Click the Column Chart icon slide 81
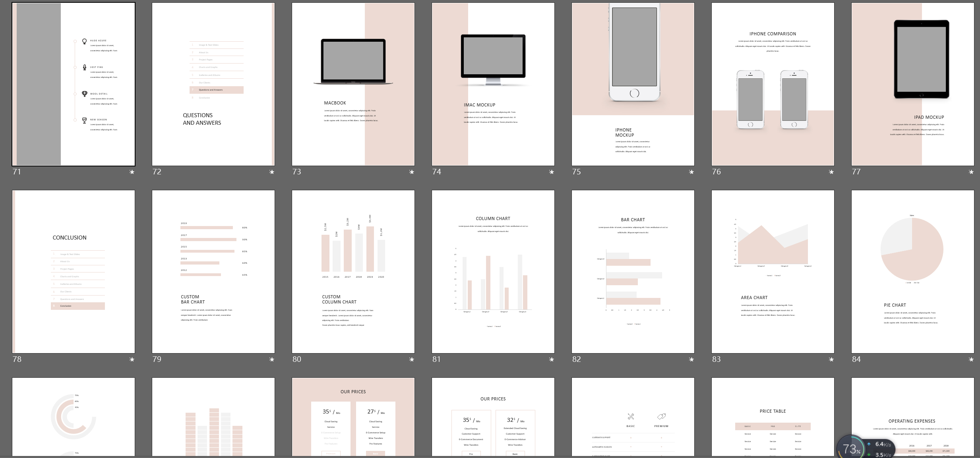The height and width of the screenshot is (458, 980). tap(493, 281)
